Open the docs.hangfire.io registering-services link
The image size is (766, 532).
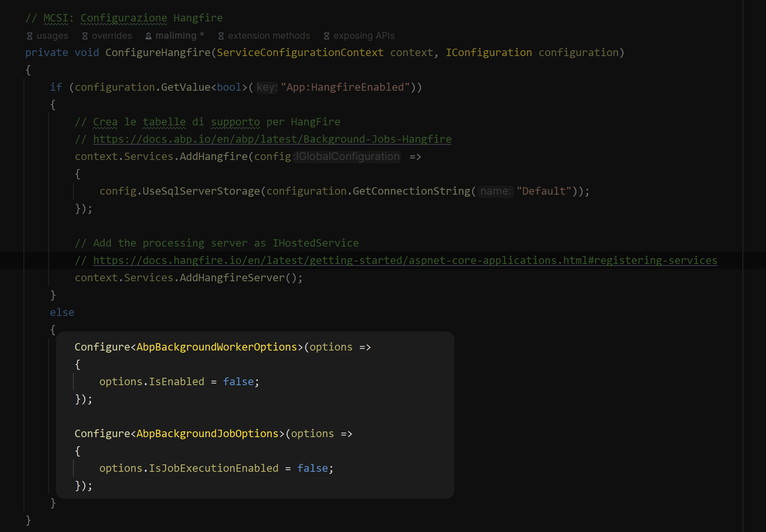(405, 261)
